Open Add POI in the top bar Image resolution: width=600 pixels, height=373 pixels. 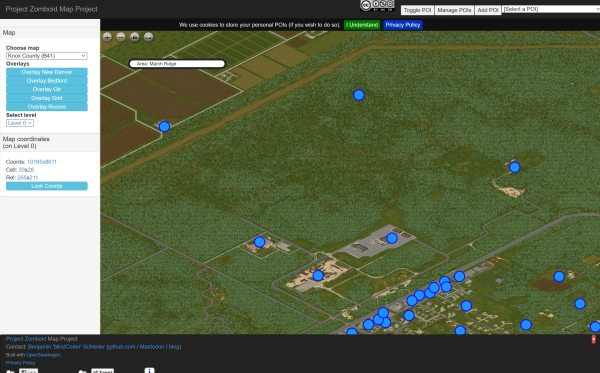(x=488, y=10)
